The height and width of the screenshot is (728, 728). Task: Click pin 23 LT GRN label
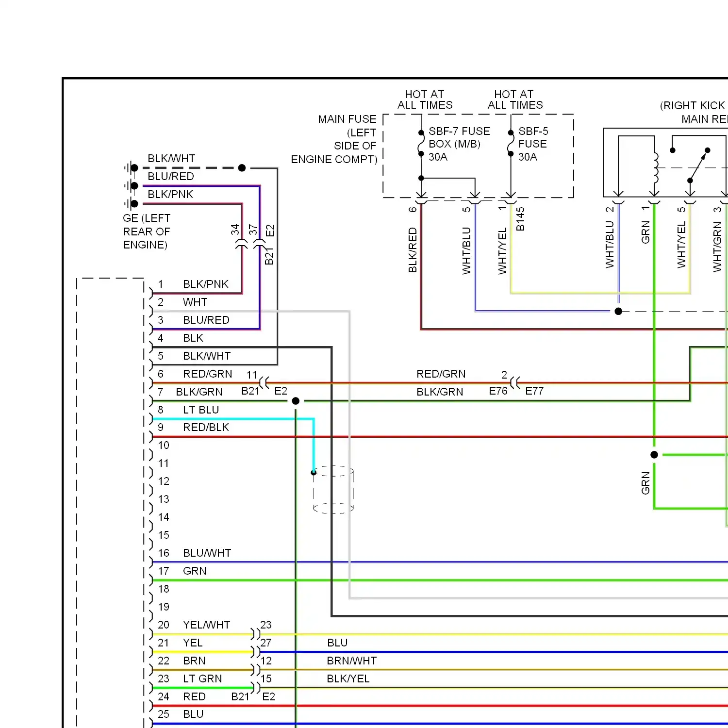coord(202,679)
